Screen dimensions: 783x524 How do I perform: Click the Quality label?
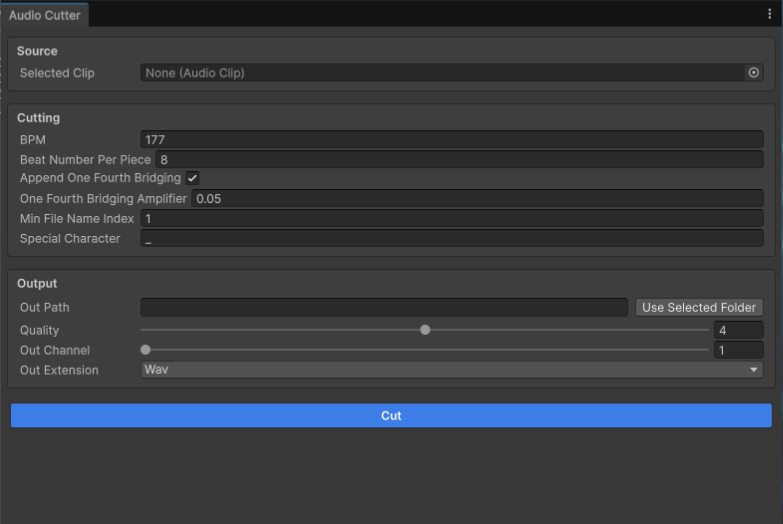[x=39, y=330]
